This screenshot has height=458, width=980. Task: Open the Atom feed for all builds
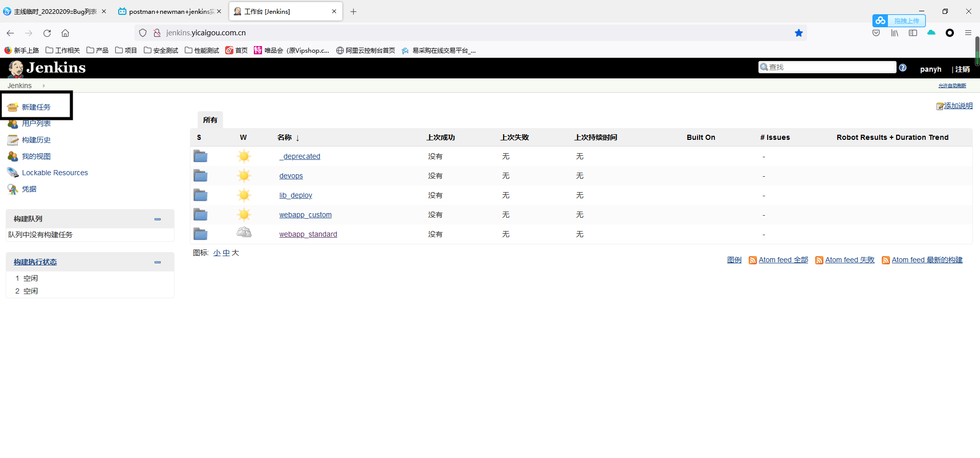coord(783,260)
